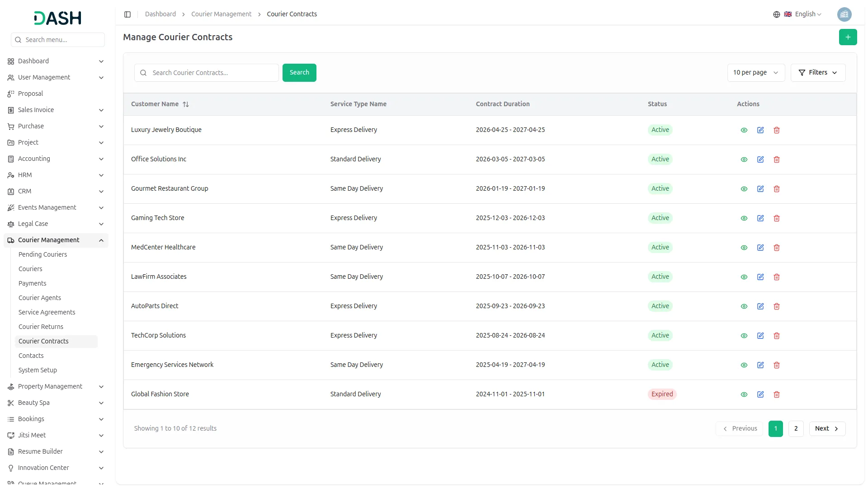Edit the Luxury Jewelry Boutique contract
Image resolution: width=868 pixels, height=488 pixels.
pos(760,130)
